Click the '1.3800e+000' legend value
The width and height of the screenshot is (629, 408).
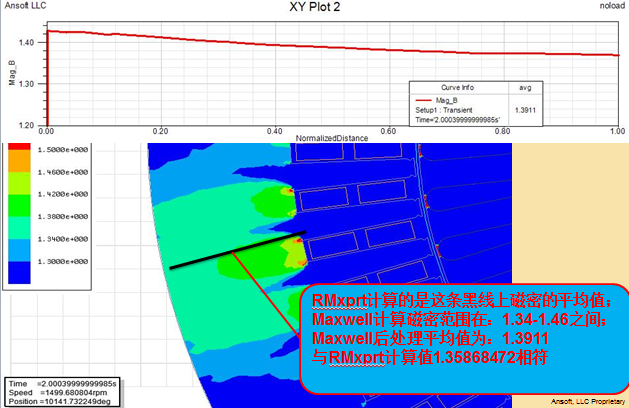tap(63, 217)
